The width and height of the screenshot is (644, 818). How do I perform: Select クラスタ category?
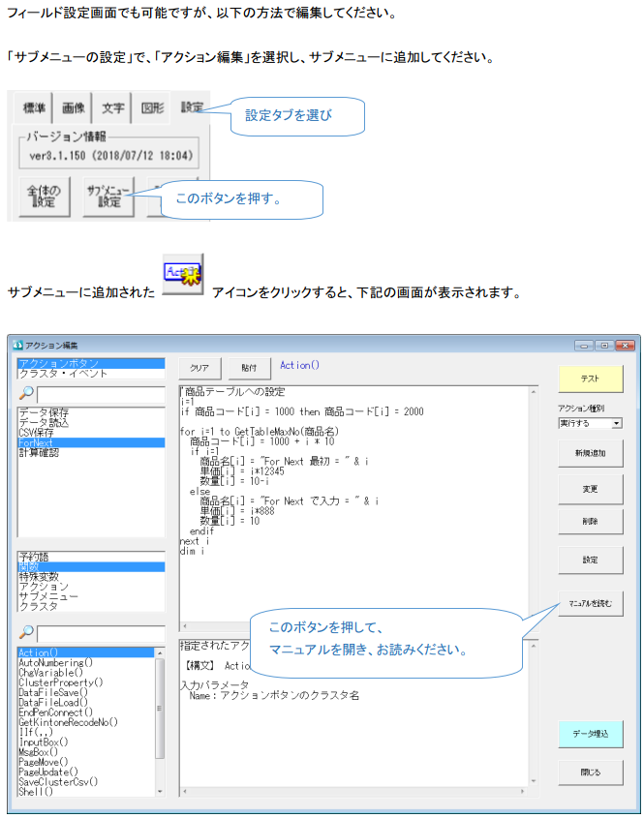pos(91,606)
